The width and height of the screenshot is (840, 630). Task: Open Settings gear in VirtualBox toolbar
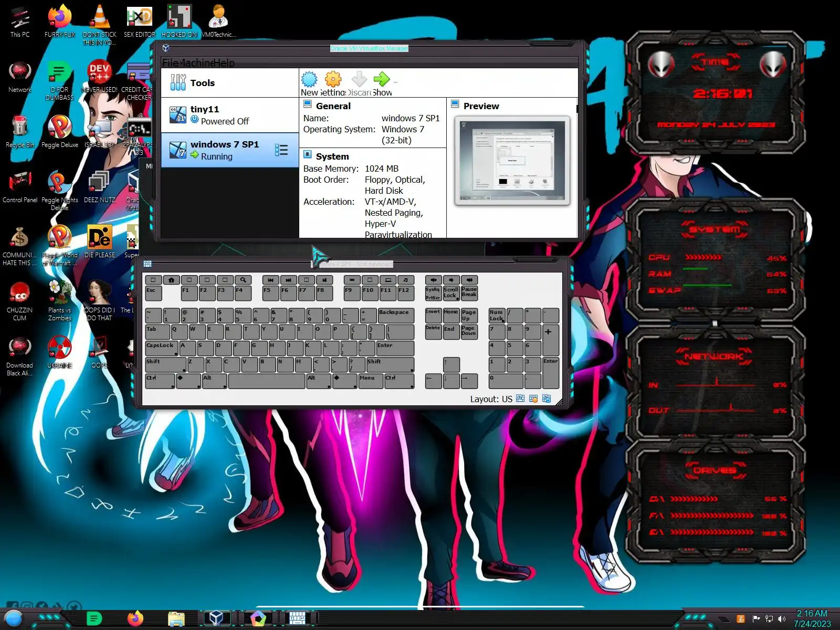click(333, 79)
